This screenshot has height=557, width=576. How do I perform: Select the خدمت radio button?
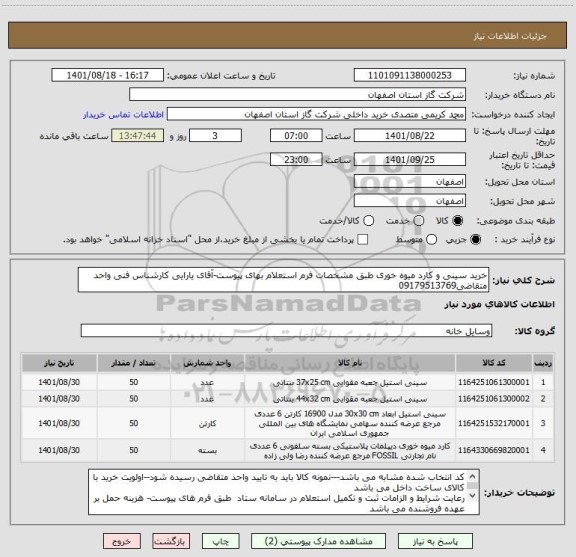[419, 220]
